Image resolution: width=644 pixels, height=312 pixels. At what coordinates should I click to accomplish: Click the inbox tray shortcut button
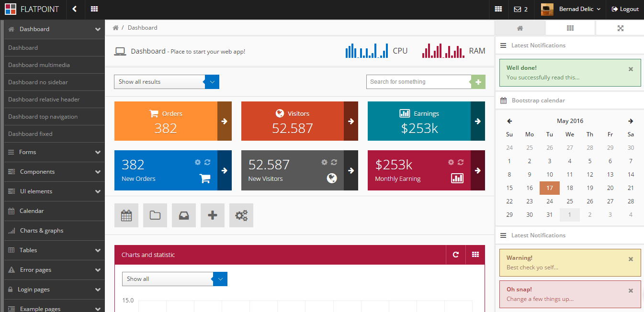(x=184, y=215)
